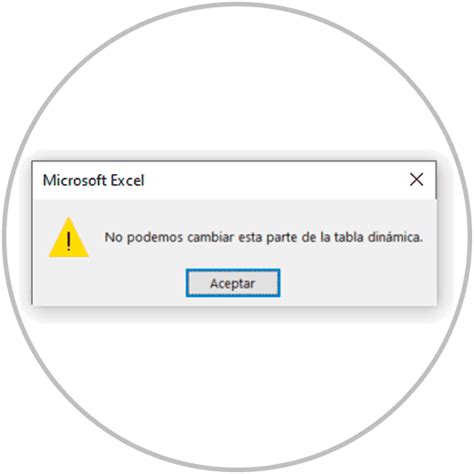This screenshot has width=474, height=474.
Task: Click the Microsoft Excel dialog title text
Action: 93,180
